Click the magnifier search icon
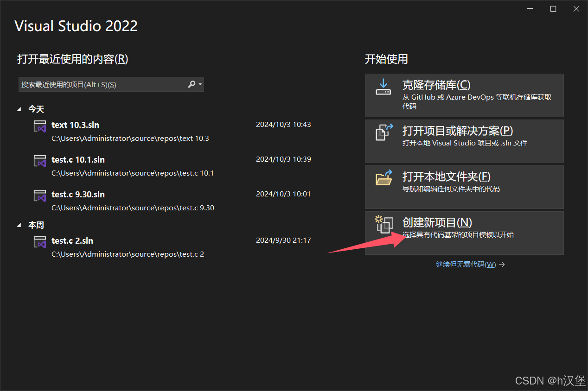 coord(192,84)
